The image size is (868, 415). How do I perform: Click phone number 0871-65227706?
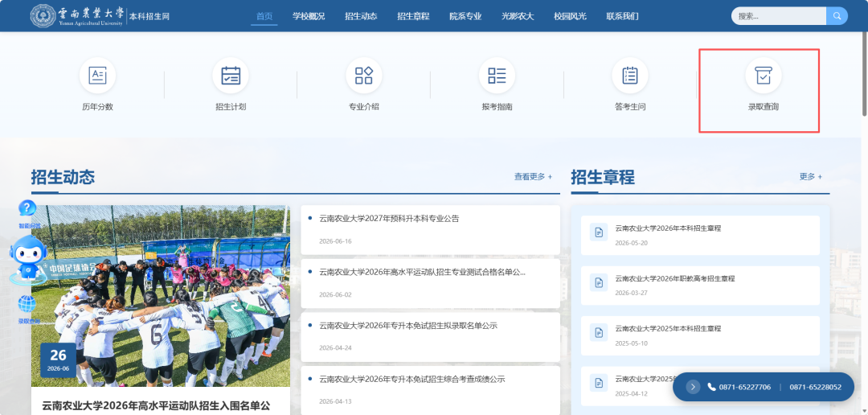pos(744,388)
